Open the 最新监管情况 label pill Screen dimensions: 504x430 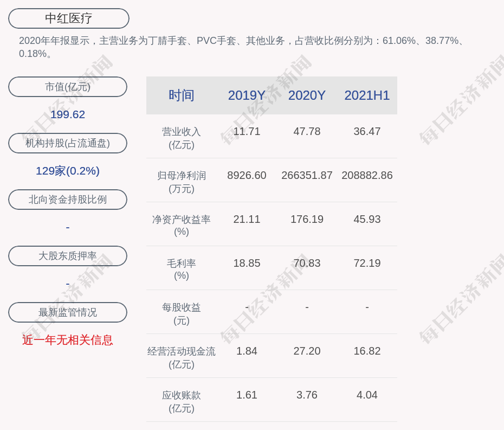(x=68, y=312)
